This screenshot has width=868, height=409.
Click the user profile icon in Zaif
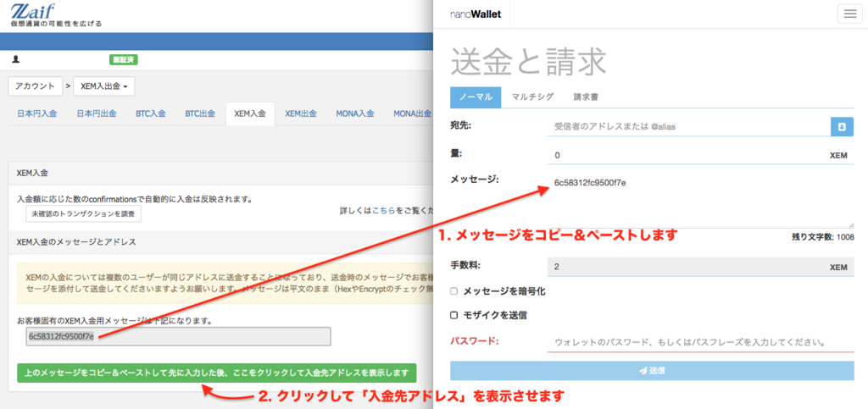click(x=15, y=59)
